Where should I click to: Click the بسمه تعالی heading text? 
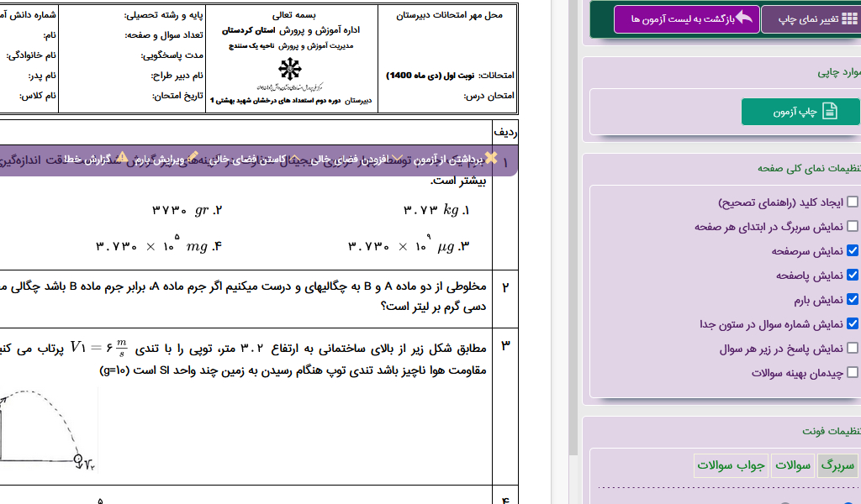[293, 15]
